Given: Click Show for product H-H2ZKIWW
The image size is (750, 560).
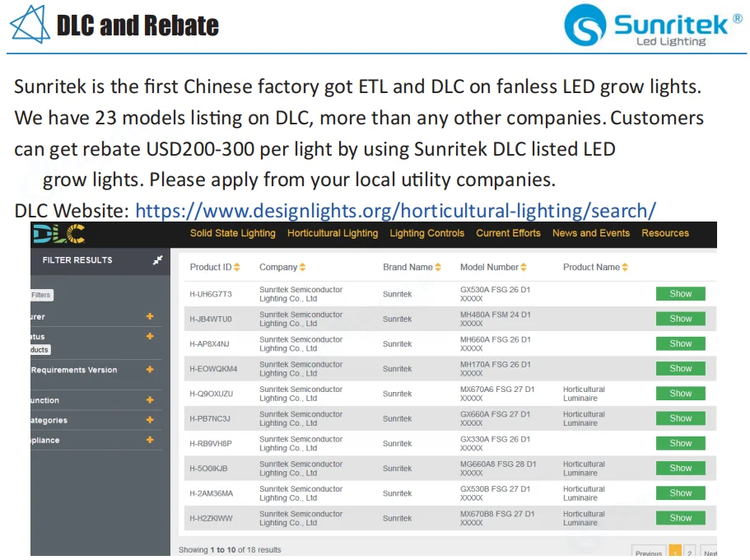Looking at the screenshot, I should pyautogui.click(x=680, y=518).
